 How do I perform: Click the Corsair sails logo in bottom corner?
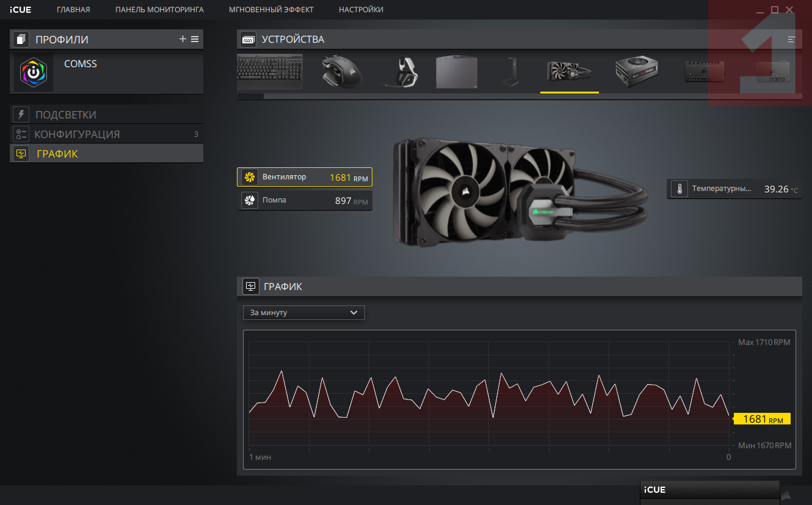coord(786,495)
